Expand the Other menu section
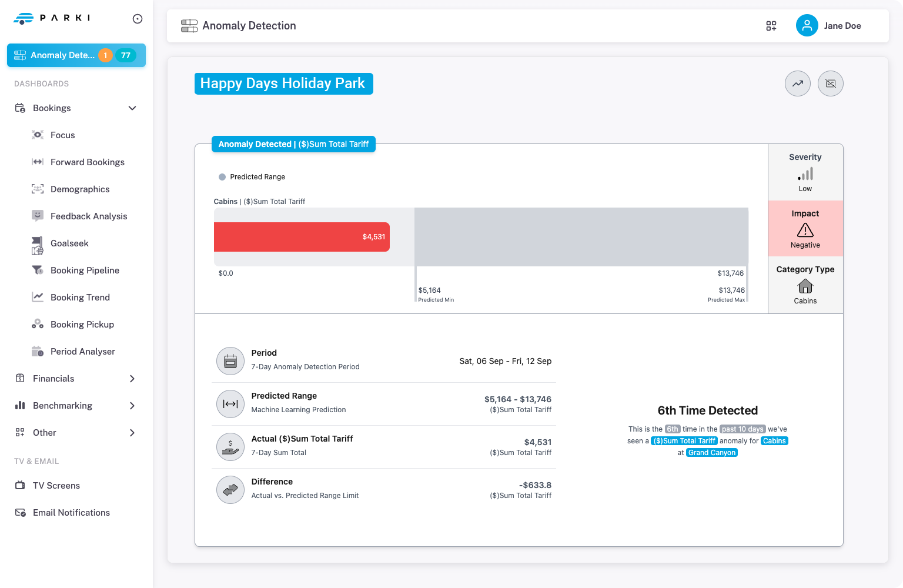 (132, 433)
